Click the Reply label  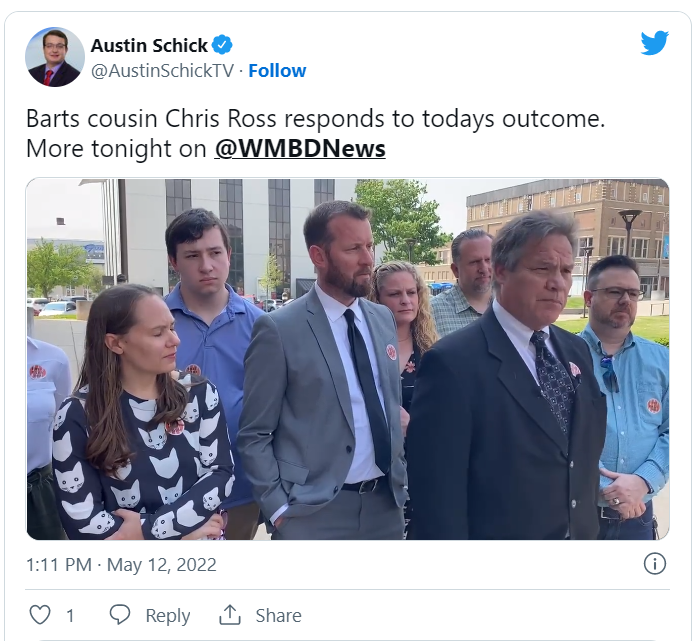click(x=168, y=616)
